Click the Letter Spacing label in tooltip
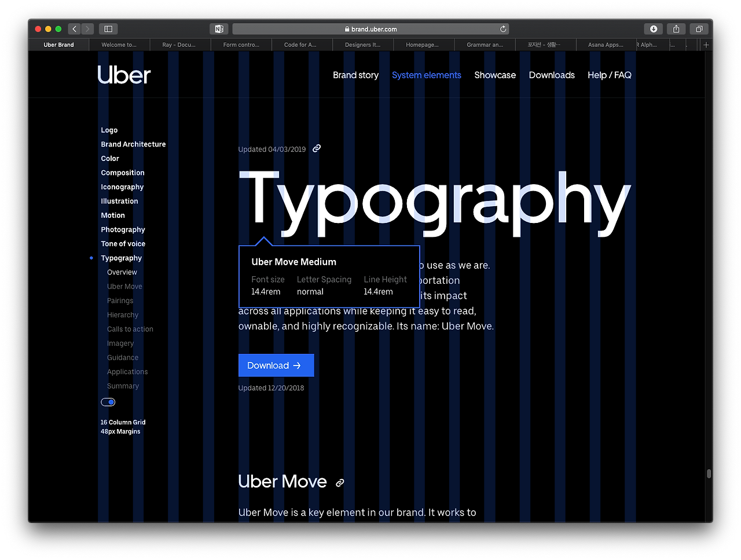The width and height of the screenshot is (741, 560). [324, 280]
